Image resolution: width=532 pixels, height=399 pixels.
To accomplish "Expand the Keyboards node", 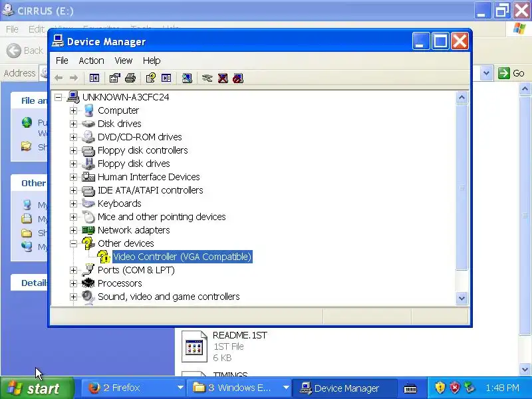I will 73,203.
